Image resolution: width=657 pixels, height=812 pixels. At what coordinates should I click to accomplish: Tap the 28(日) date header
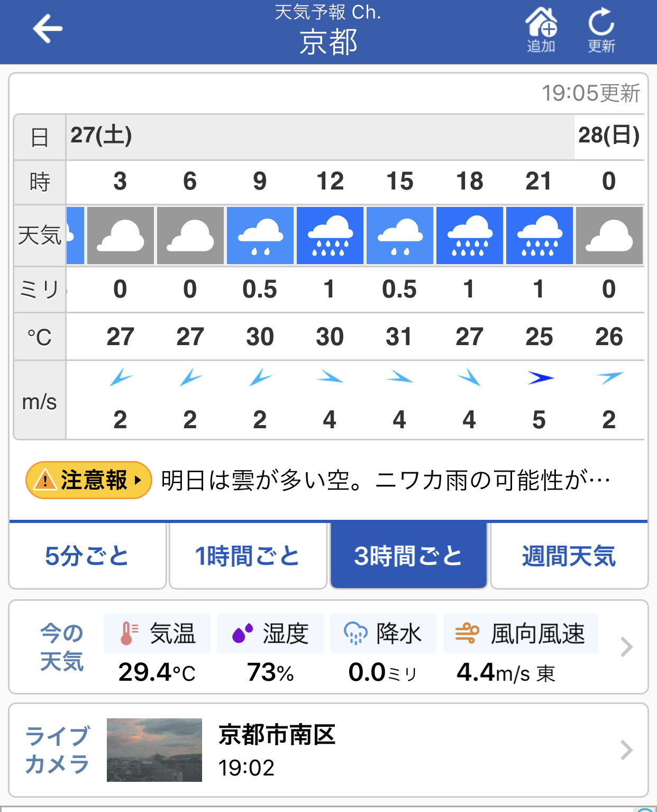(x=609, y=136)
